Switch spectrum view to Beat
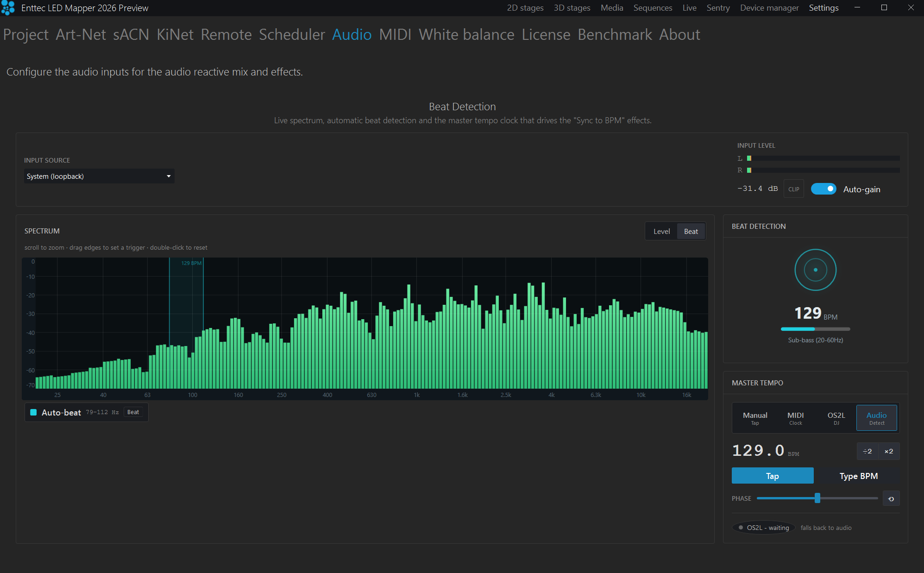Image resolution: width=924 pixels, height=573 pixels. tap(691, 232)
